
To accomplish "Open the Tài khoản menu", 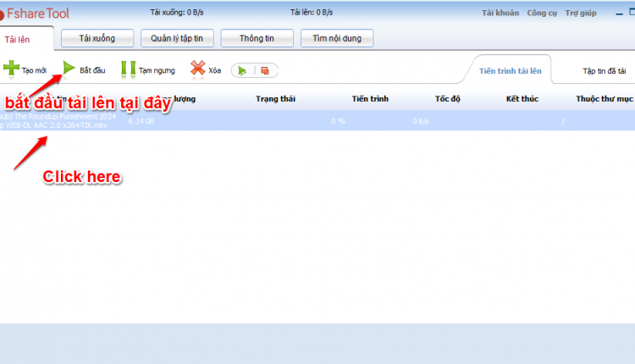I will point(500,13).
